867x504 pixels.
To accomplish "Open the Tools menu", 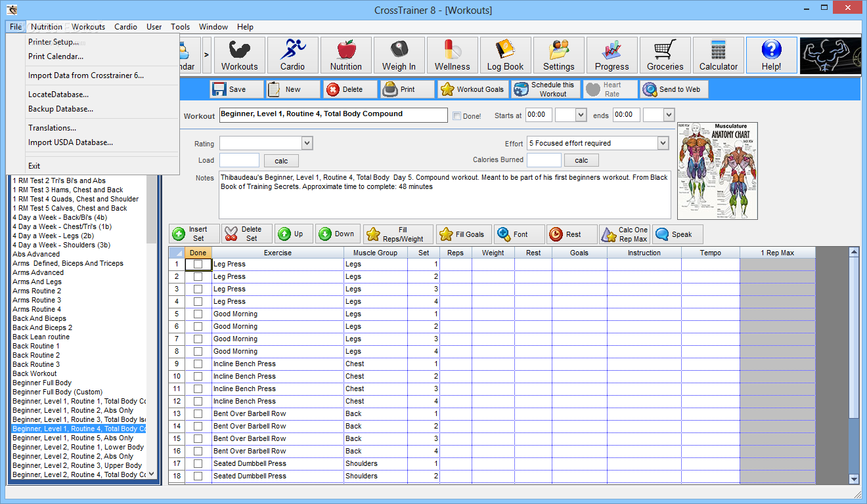I will coord(181,27).
